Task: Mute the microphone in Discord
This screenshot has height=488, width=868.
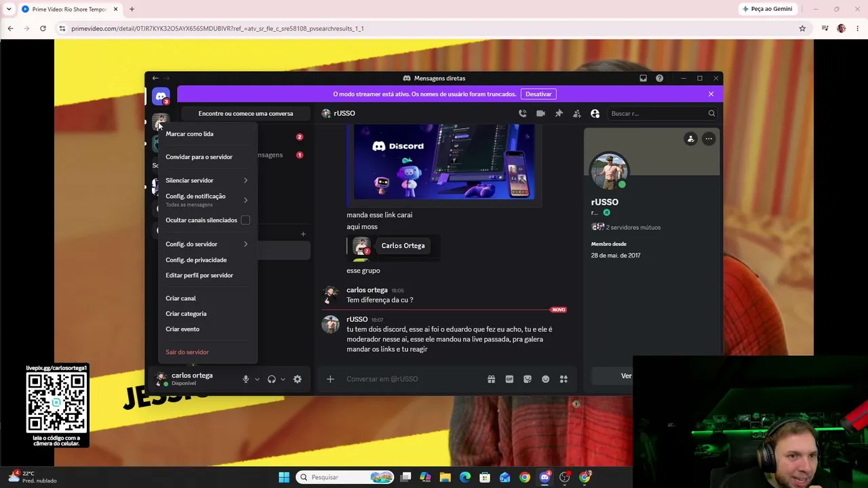Action: (x=245, y=379)
